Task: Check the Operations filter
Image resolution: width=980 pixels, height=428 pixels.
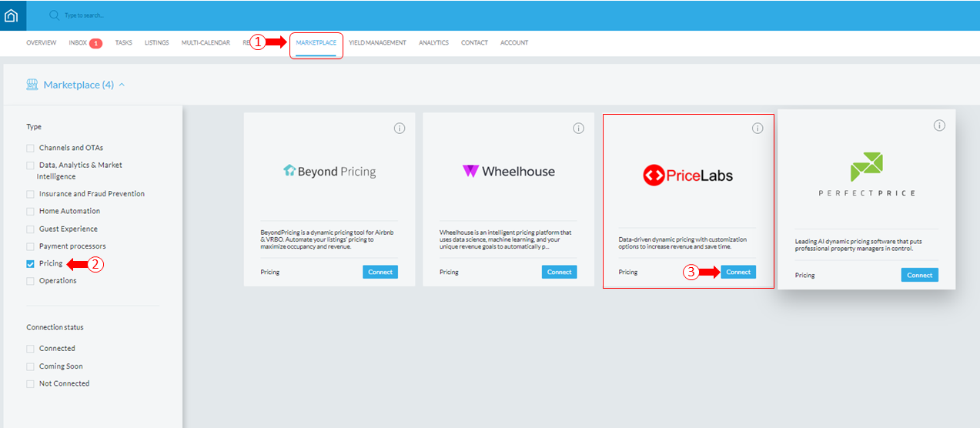Action: [30, 281]
